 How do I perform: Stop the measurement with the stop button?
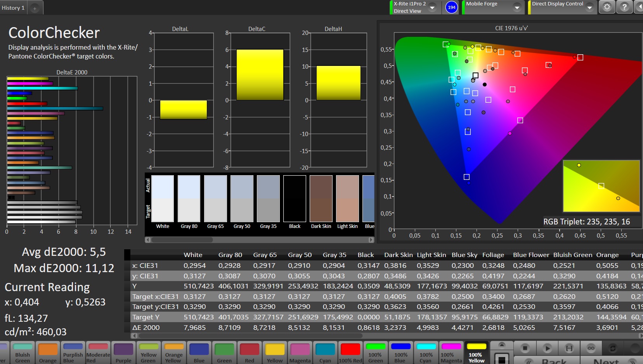[525, 348]
